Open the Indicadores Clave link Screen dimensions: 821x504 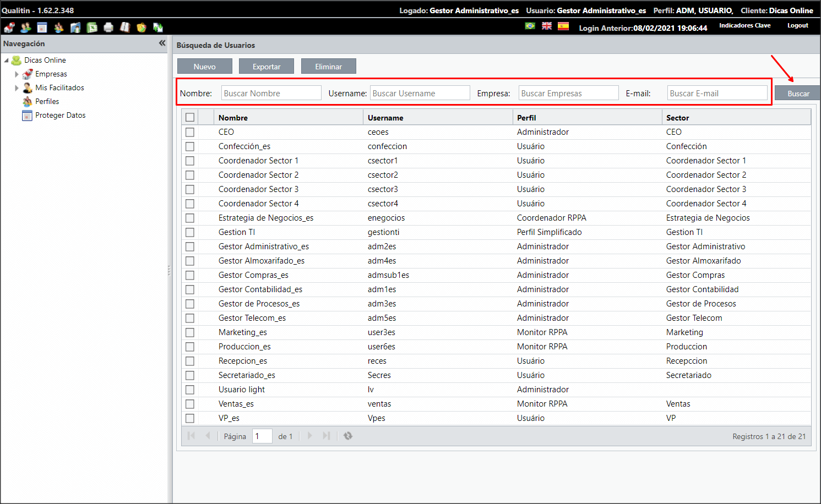(745, 25)
